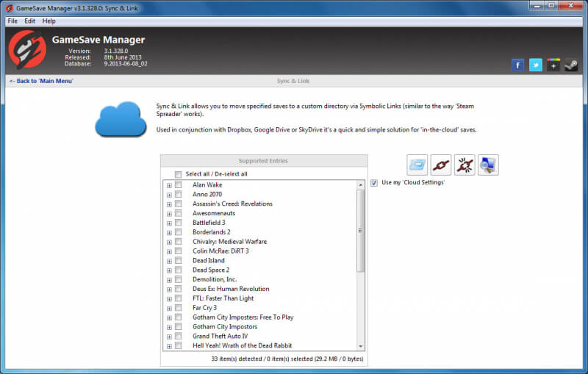The image size is (588, 374).
Task: Open the Edit menu
Action: (29, 21)
